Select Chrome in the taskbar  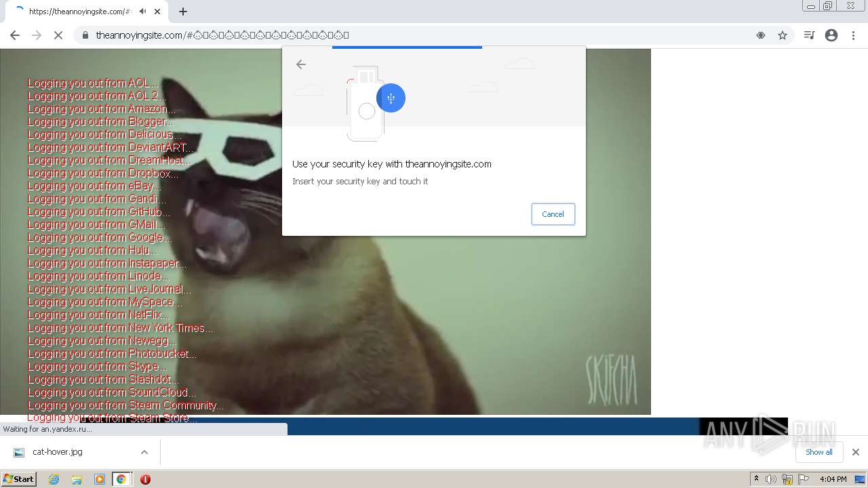121,479
